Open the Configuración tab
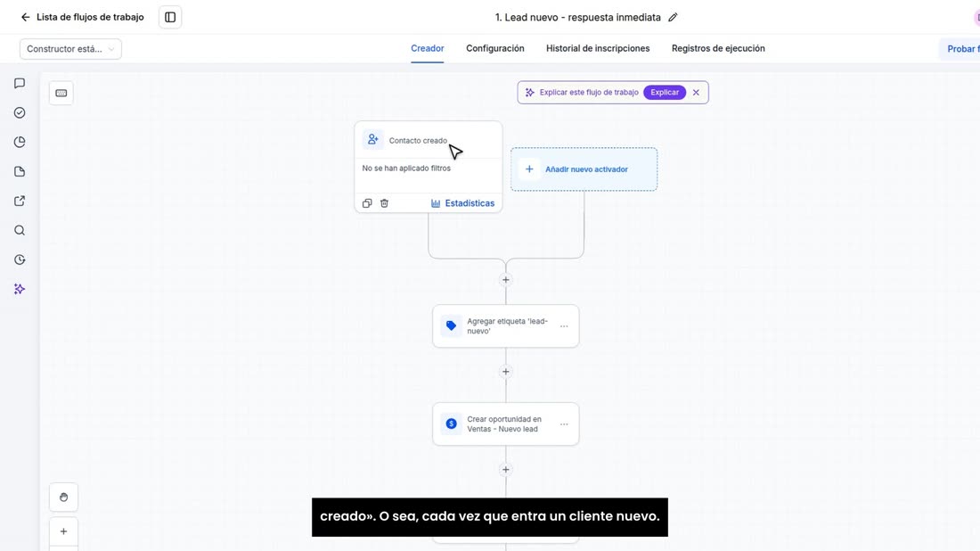 point(495,48)
